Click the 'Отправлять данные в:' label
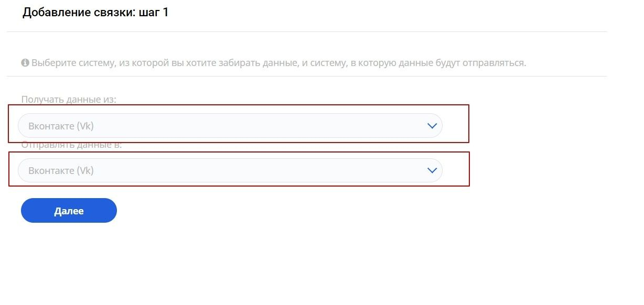This screenshot has width=644, height=305. (71, 145)
